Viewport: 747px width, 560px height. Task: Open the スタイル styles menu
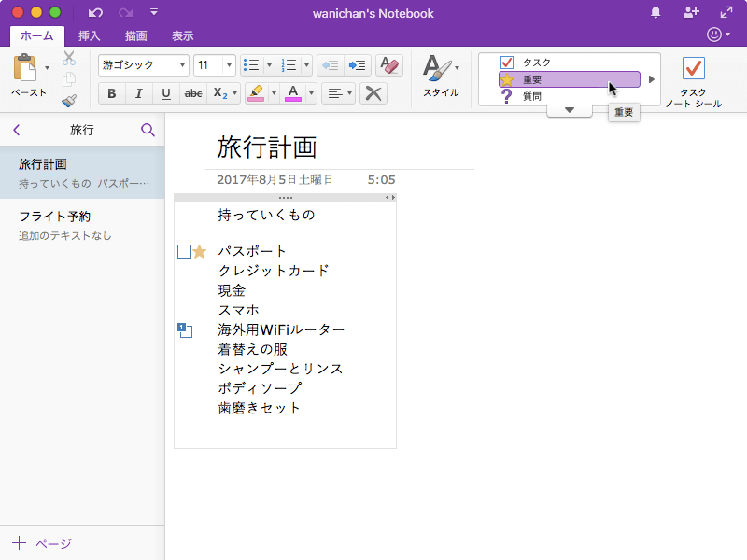tap(441, 77)
